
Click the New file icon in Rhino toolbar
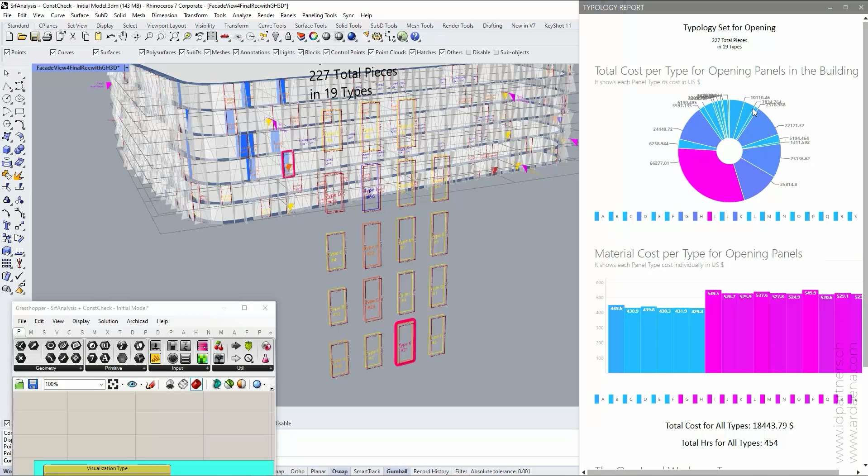(x=9, y=37)
